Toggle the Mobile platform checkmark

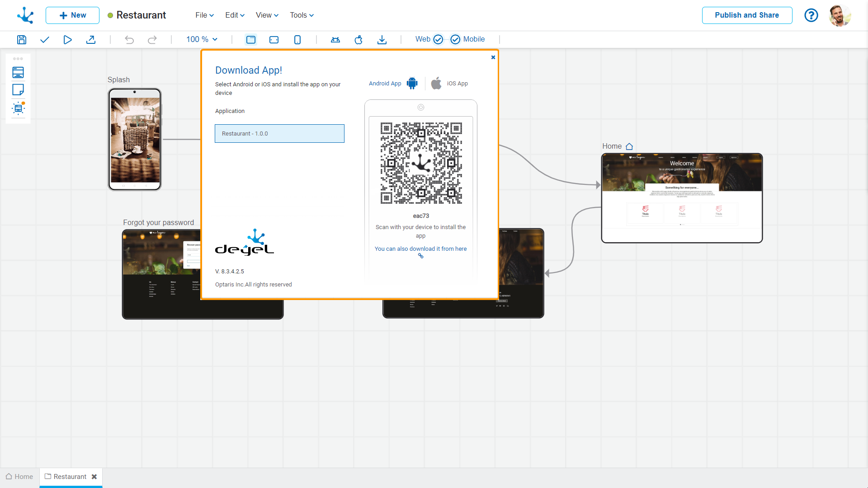pyautogui.click(x=455, y=39)
